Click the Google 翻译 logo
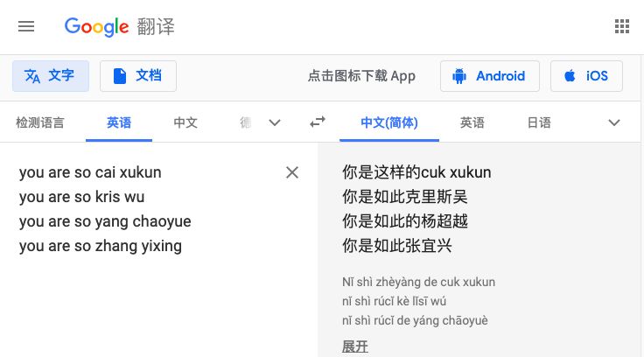644x357 pixels. (x=119, y=27)
